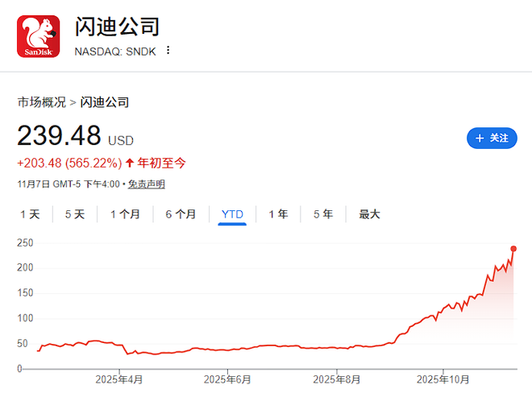Click the NASDAQ: SNDK ticker label
The height and width of the screenshot is (393, 532).
(116, 50)
